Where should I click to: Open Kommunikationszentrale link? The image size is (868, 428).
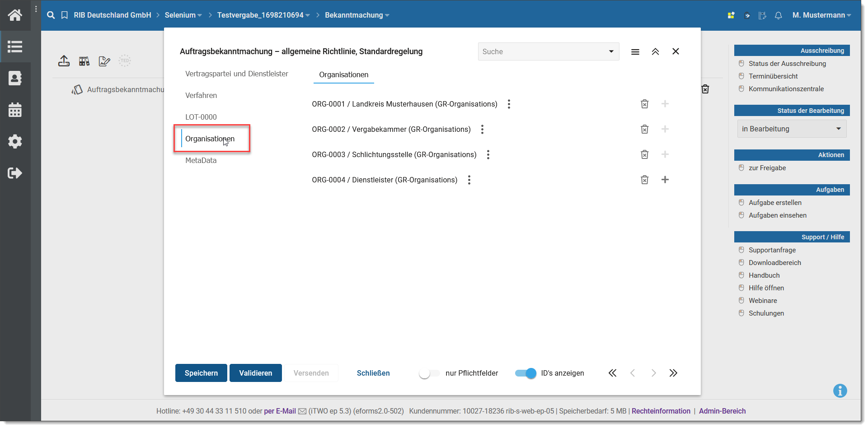point(786,89)
